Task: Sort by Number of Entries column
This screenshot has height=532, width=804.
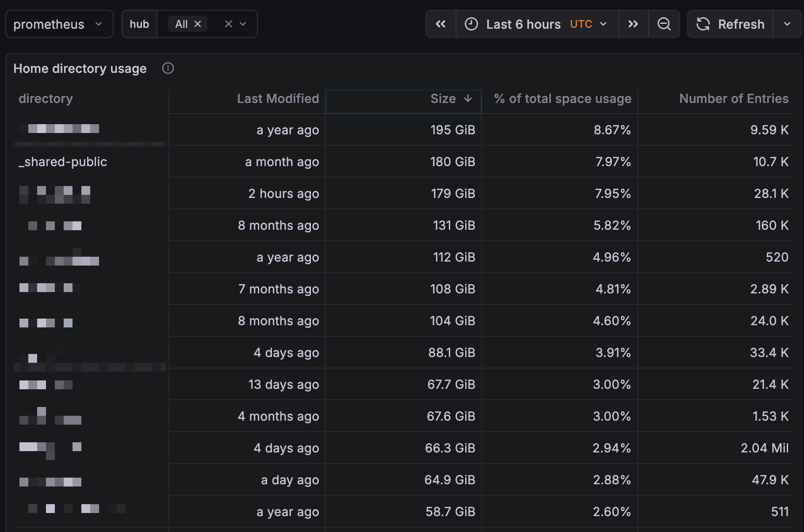Action: [734, 99]
